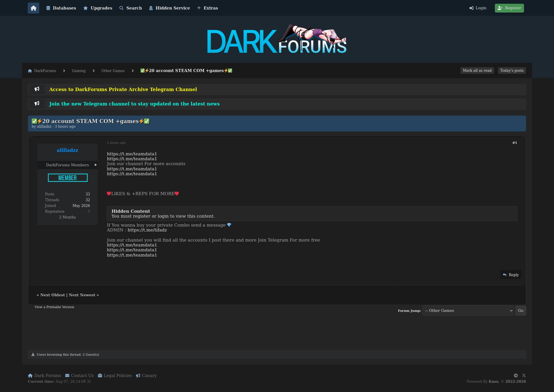554x392 pixels.
Task: Click the #1 post permalink
Action: pos(515,143)
